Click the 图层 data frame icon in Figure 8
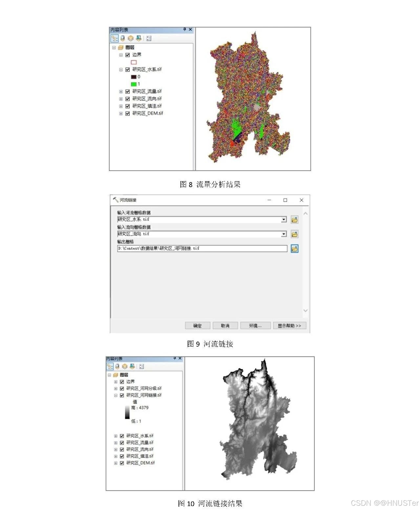The height and width of the screenshot is (510, 420). pos(121,48)
